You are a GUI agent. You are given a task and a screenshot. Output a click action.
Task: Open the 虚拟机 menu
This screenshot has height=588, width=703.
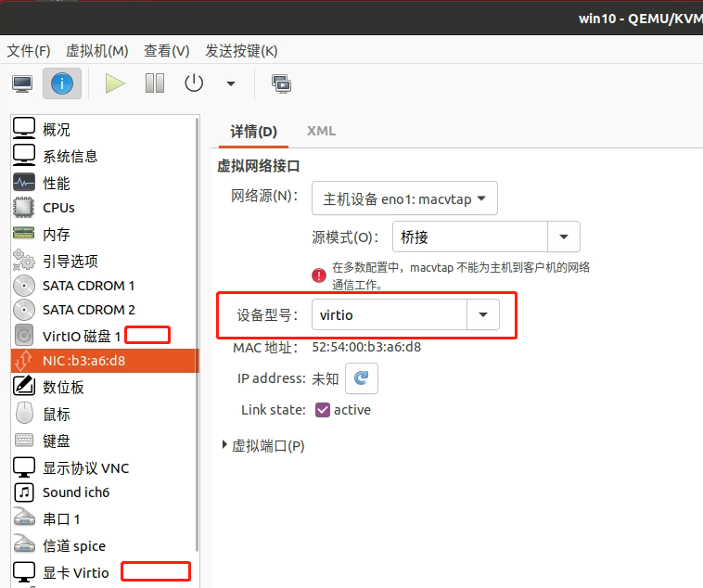[96, 51]
